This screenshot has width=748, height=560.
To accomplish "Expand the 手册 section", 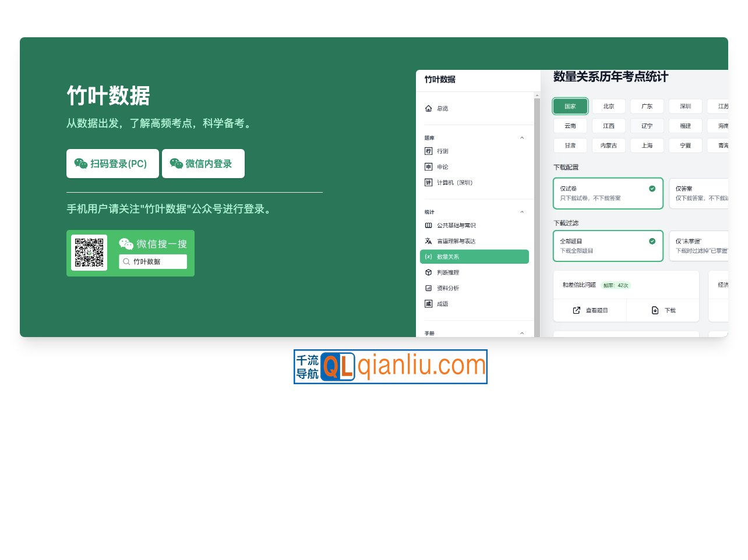I will pos(522,332).
